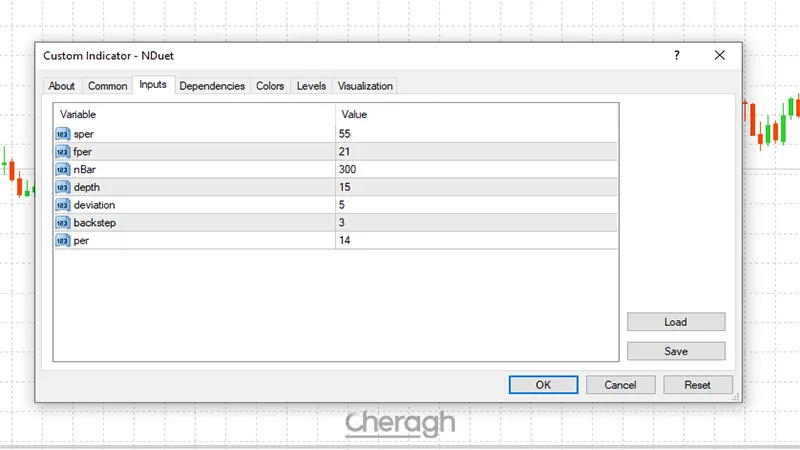Open the Levels tab
Screen dimensions: 800x450
coord(311,86)
